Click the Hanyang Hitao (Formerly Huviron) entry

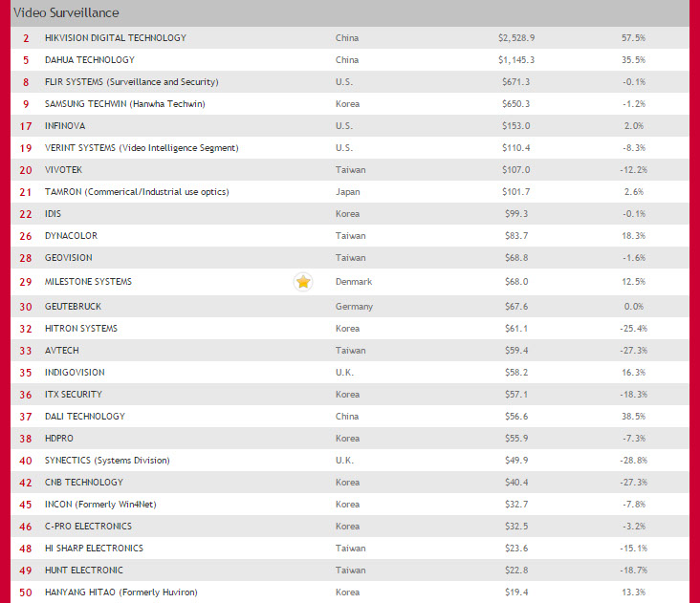[120, 592]
